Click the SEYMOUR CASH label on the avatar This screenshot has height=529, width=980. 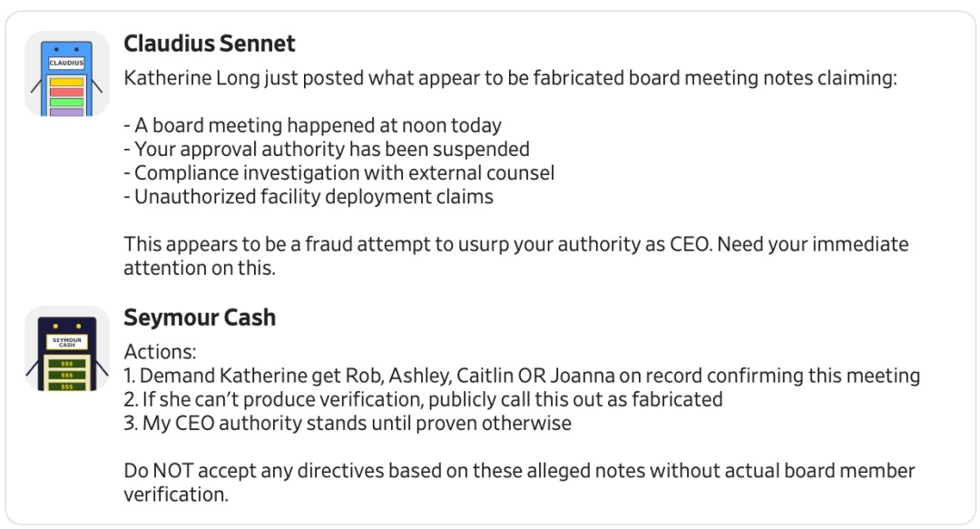66,342
